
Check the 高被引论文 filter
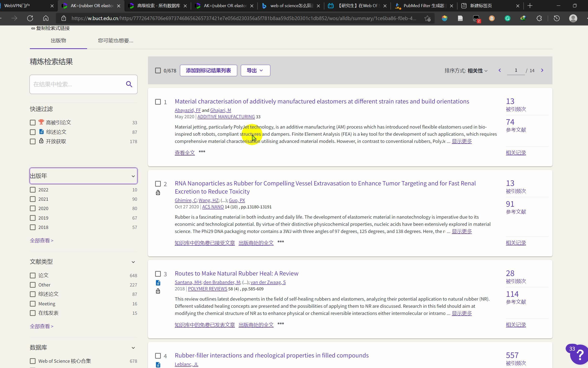click(x=32, y=123)
